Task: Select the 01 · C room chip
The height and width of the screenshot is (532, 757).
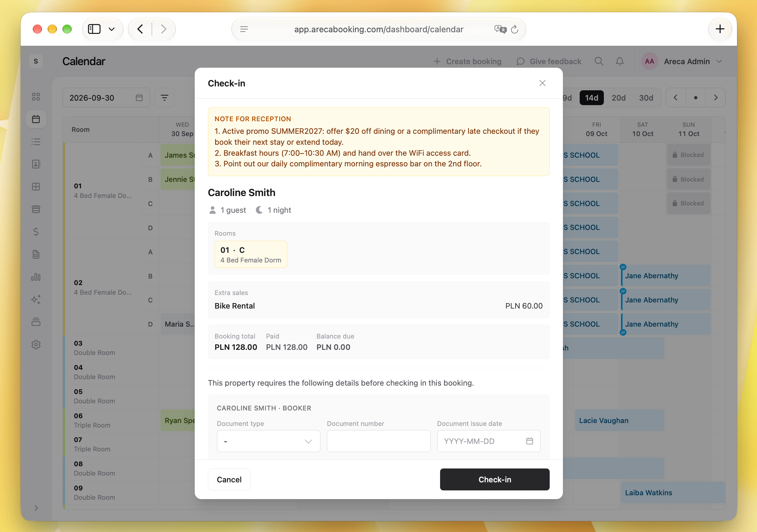Action: tap(251, 254)
